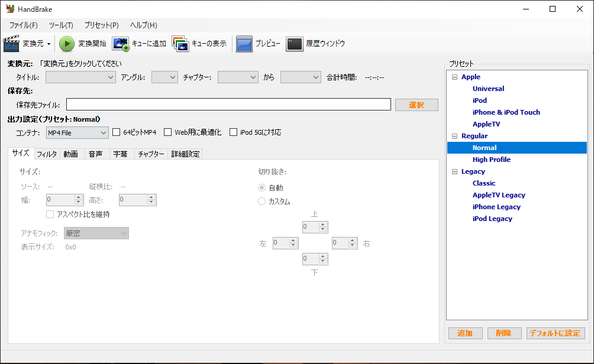Switch to the チャプター tab

[x=151, y=154]
